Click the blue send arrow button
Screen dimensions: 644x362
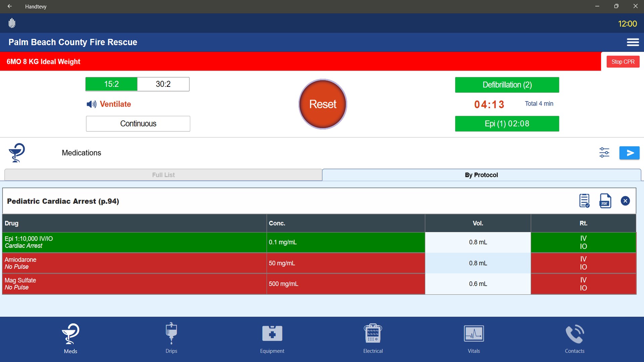pyautogui.click(x=629, y=153)
